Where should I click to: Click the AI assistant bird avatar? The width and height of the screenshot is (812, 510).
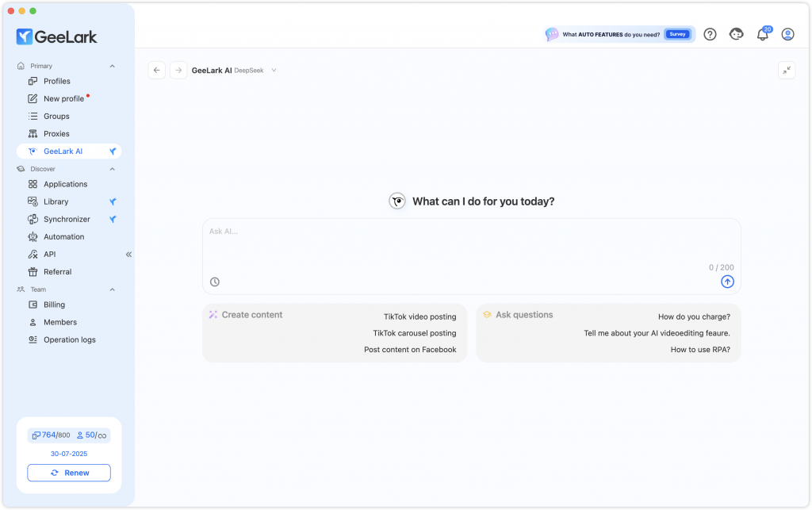point(397,201)
